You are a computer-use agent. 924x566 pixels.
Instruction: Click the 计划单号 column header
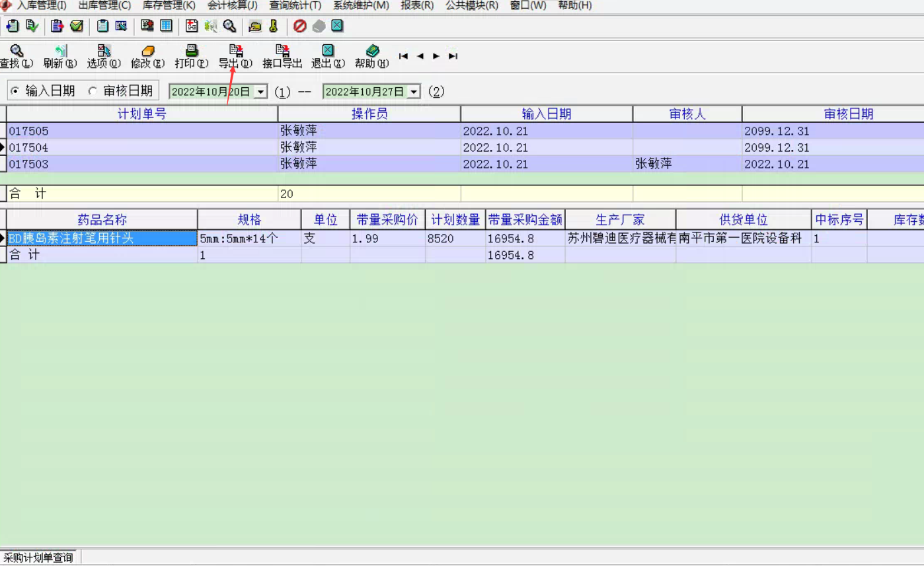point(142,114)
